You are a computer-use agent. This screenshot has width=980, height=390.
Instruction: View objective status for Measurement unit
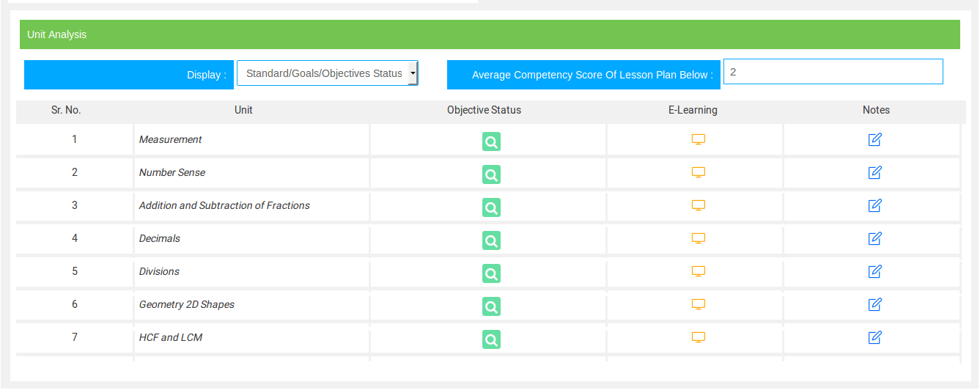[x=491, y=141]
